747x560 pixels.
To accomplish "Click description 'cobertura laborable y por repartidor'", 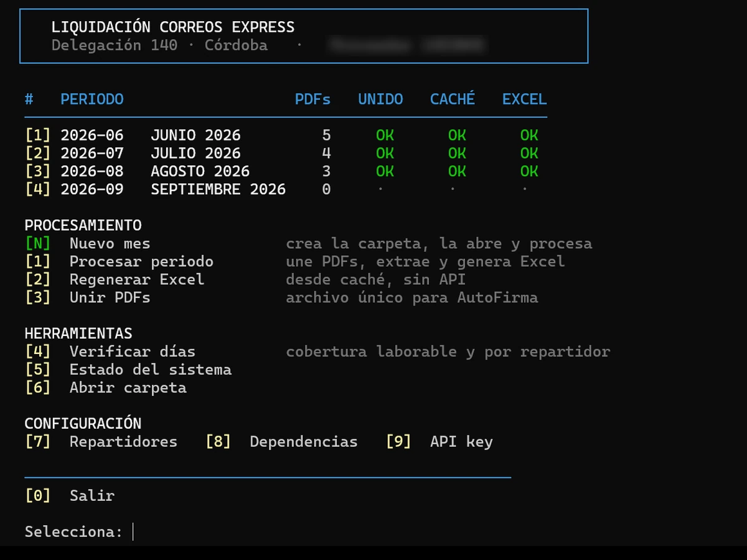I will point(448,352).
